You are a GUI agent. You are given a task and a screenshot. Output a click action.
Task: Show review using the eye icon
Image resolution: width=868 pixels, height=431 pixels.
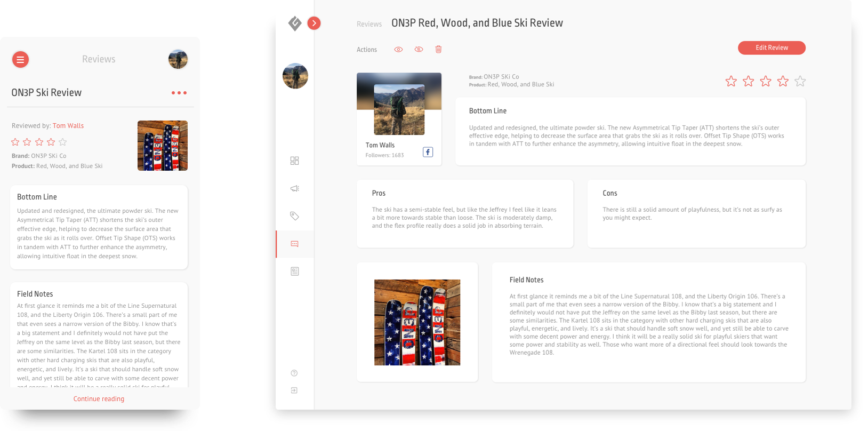tap(398, 49)
